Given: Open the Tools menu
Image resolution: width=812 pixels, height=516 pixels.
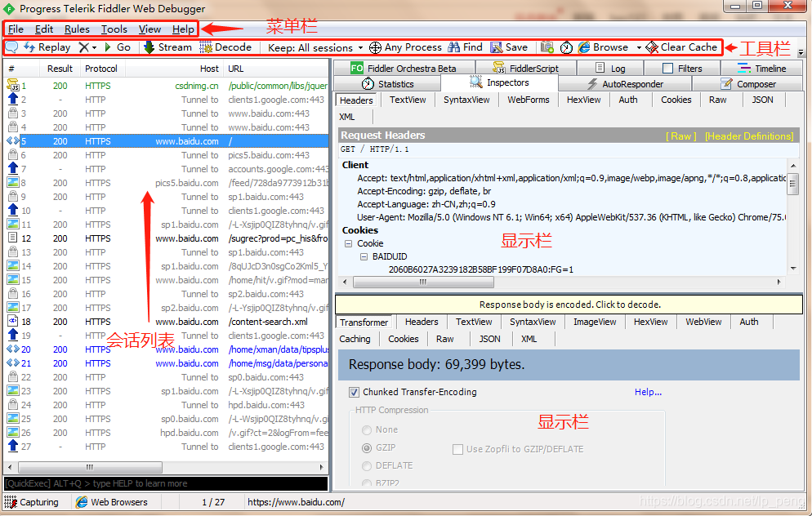Looking at the screenshot, I should 114,29.
